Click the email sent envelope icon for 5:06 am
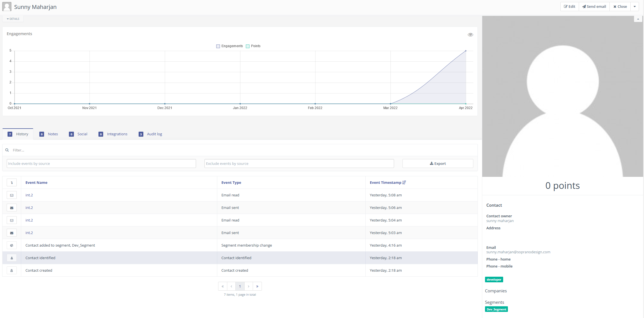Image resolution: width=644 pixels, height=318 pixels. tap(12, 208)
